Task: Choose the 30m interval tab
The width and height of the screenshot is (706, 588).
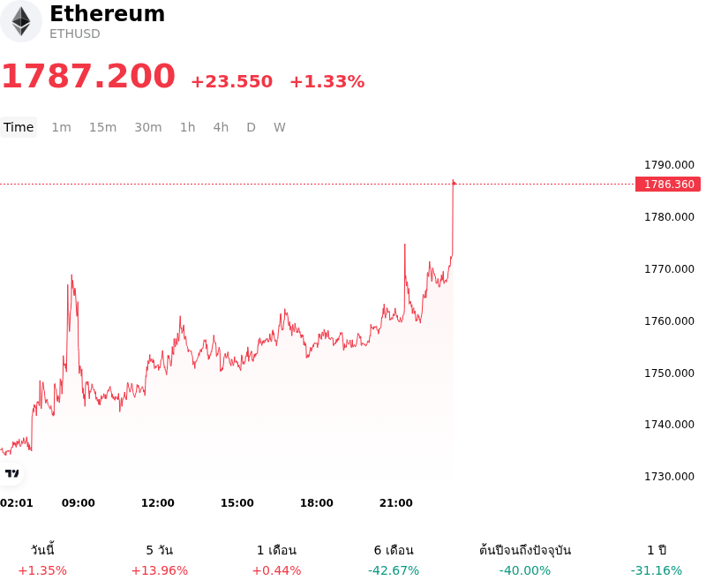Action: tap(147, 127)
